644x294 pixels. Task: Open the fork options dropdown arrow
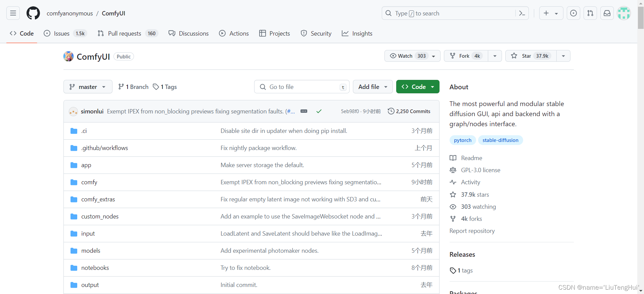point(495,56)
